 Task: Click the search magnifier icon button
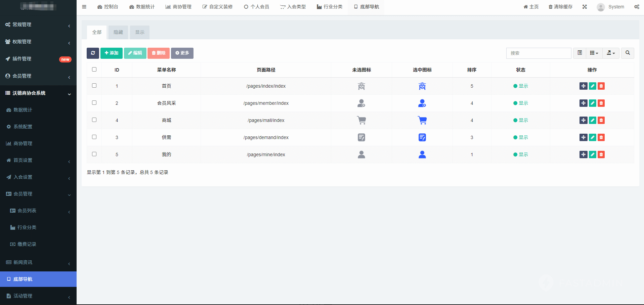tap(628, 53)
